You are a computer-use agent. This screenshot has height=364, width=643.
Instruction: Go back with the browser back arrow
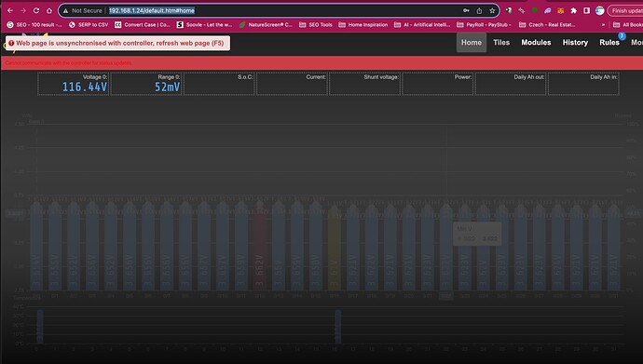click(x=10, y=10)
